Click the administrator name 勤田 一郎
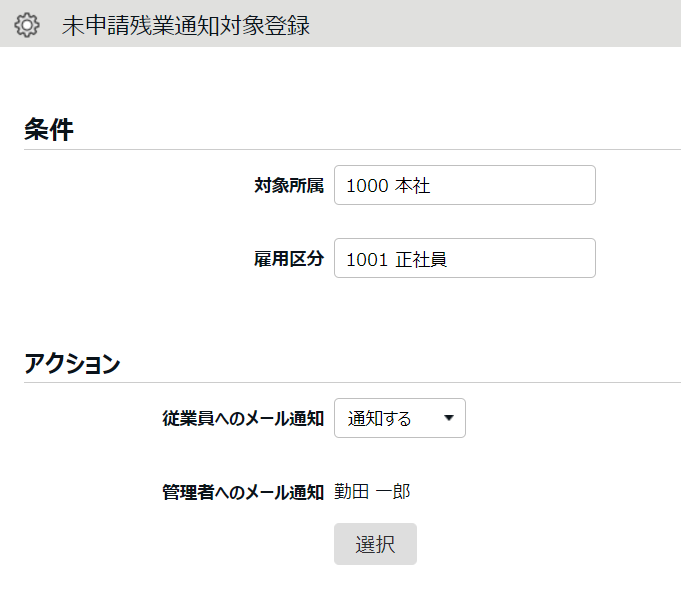 (372, 491)
